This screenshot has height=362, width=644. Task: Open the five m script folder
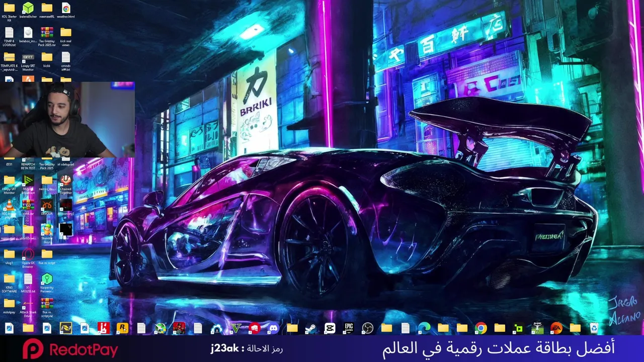(47, 256)
